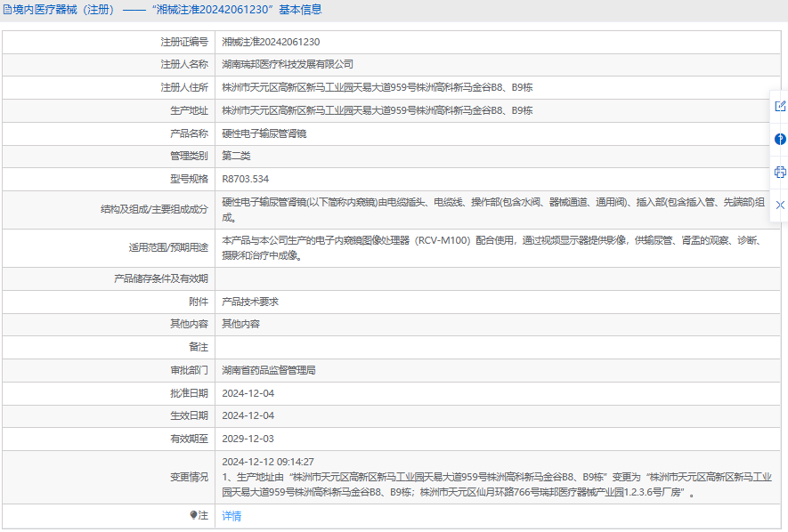
Task: Open the 详情 link
Action: tap(232, 515)
